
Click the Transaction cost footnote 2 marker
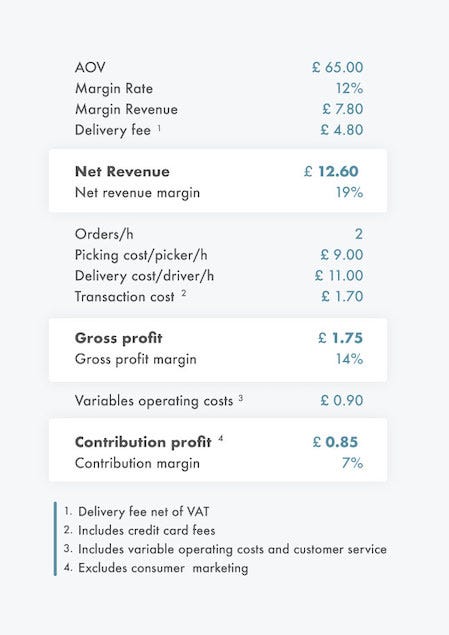point(184,293)
